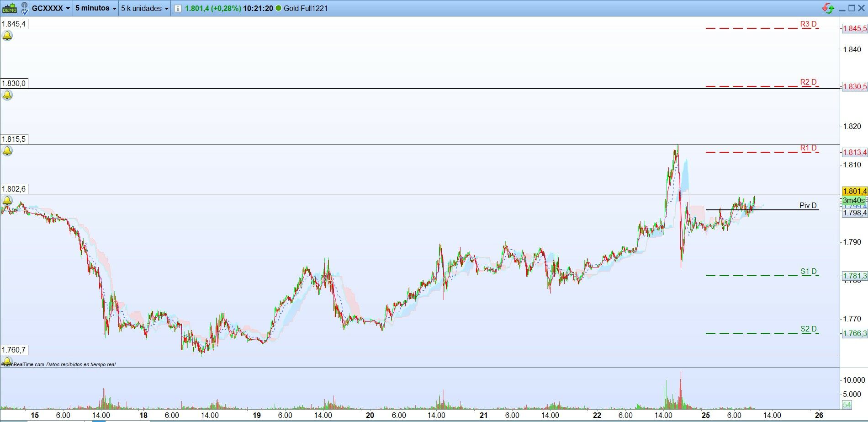Image resolution: width=868 pixels, height=422 pixels.
Task: Select the 1.815,5 horizontal line label
Action: pyautogui.click(x=14, y=139)
